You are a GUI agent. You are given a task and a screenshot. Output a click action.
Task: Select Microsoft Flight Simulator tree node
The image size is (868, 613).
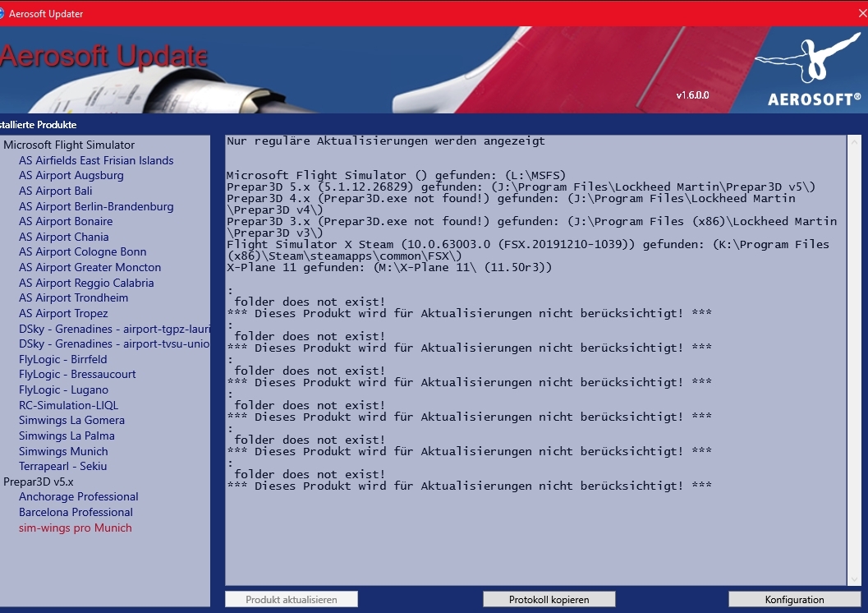69,145
